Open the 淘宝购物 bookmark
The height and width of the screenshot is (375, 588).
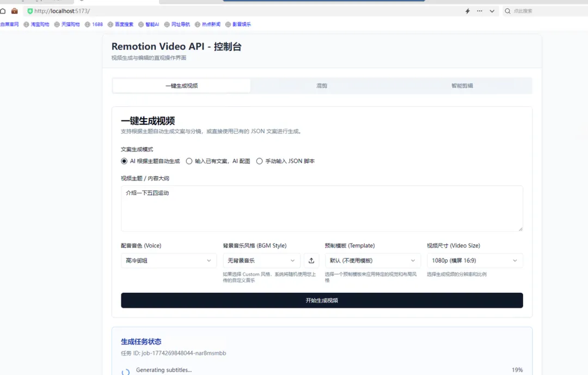[x=36, y=25]
